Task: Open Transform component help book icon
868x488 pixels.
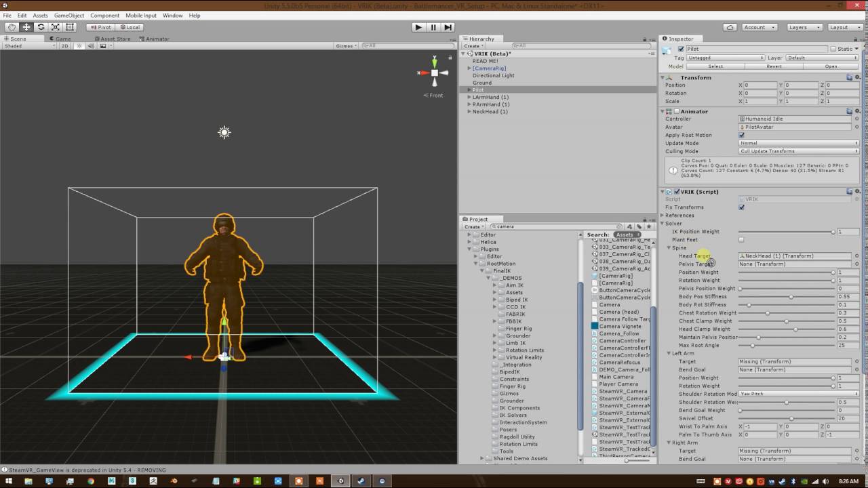Action: point(850,77)
